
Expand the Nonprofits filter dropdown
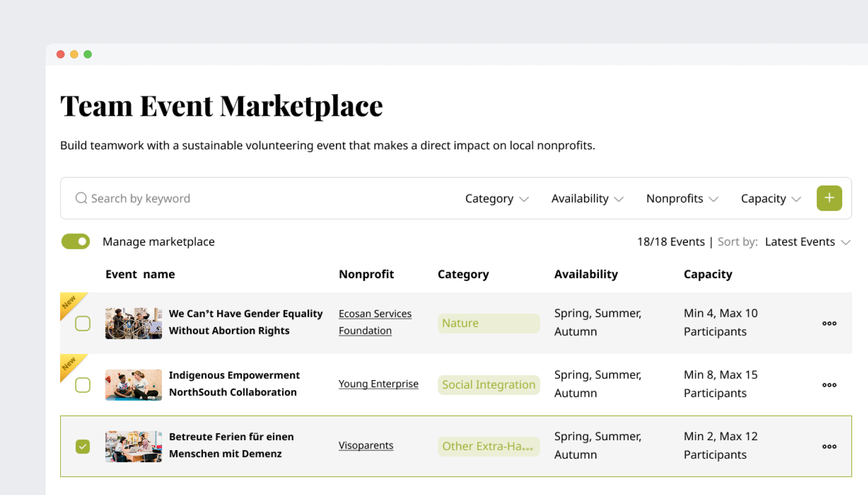click(682, 199)
